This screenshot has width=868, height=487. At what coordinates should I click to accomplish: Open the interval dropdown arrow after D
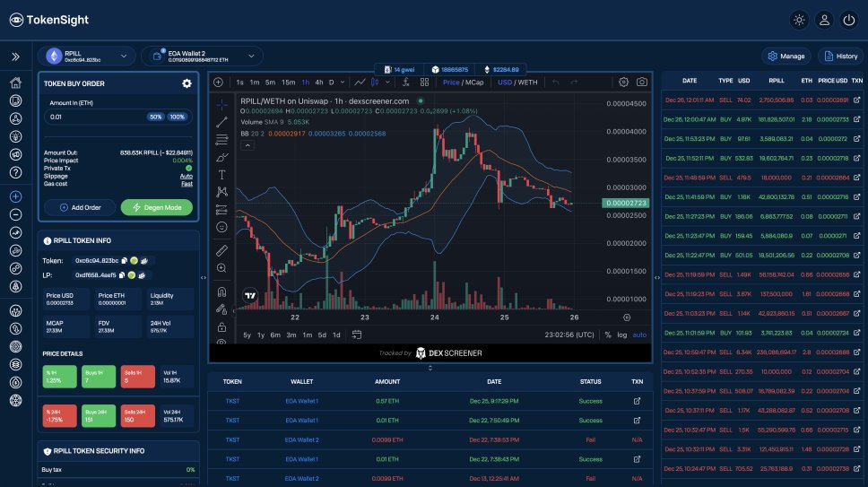pos(343,83)
